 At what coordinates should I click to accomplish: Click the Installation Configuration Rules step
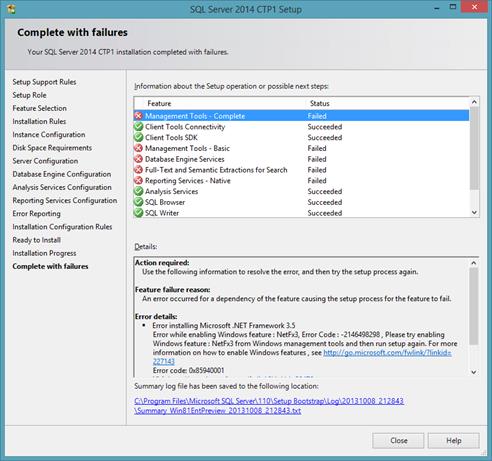[62, 227]
